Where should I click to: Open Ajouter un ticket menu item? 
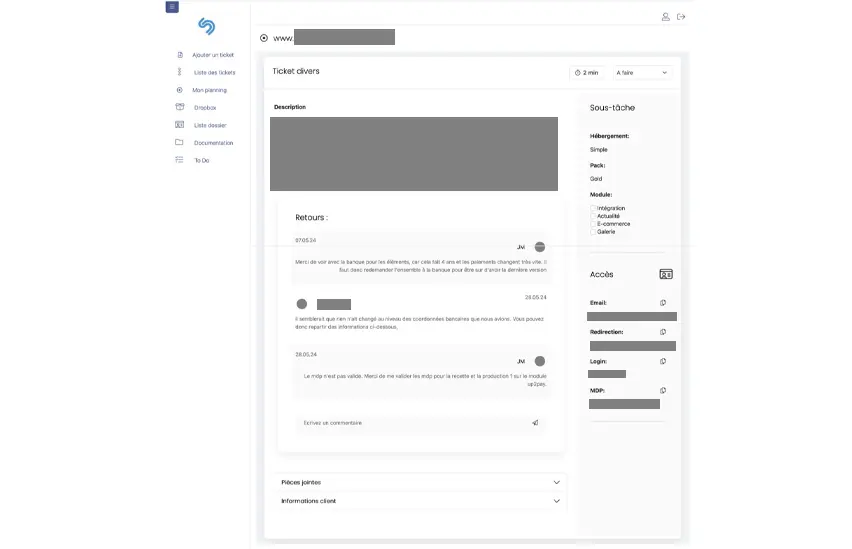[x=212, y=55]
